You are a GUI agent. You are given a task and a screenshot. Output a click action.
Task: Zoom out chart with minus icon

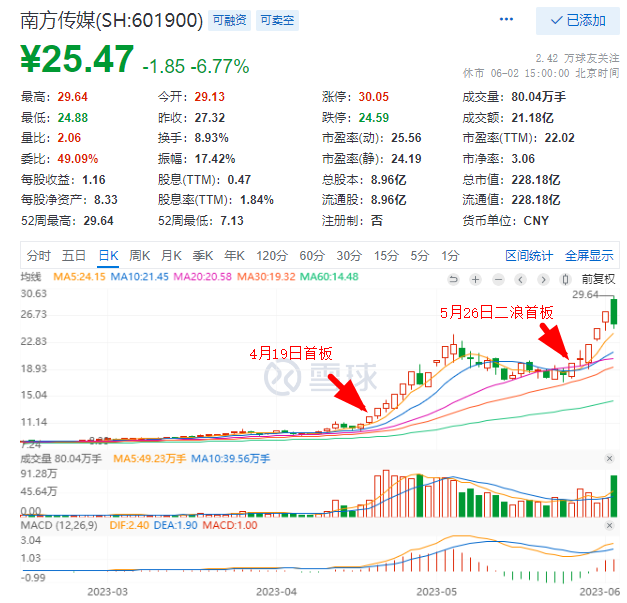tap(498, 279)
